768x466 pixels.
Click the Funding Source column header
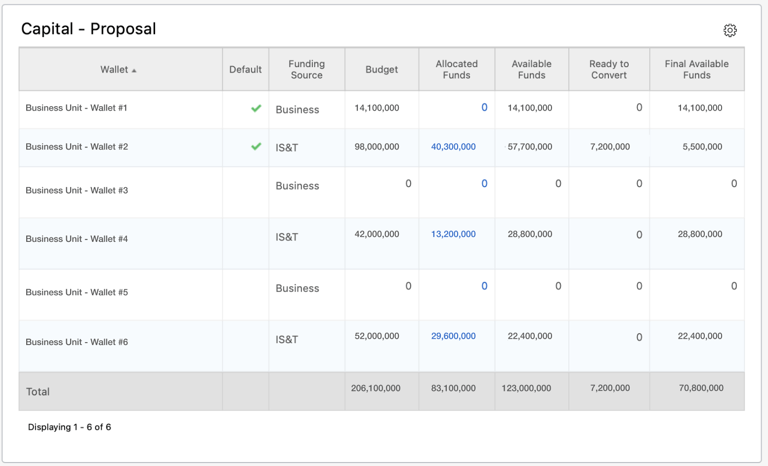click(x=306, y=69)
